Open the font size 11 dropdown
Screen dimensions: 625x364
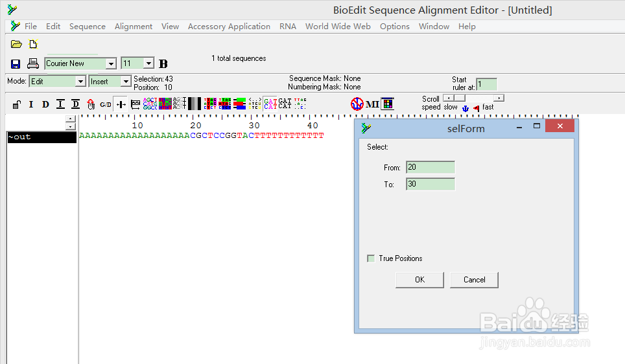[x=148, y=63]
